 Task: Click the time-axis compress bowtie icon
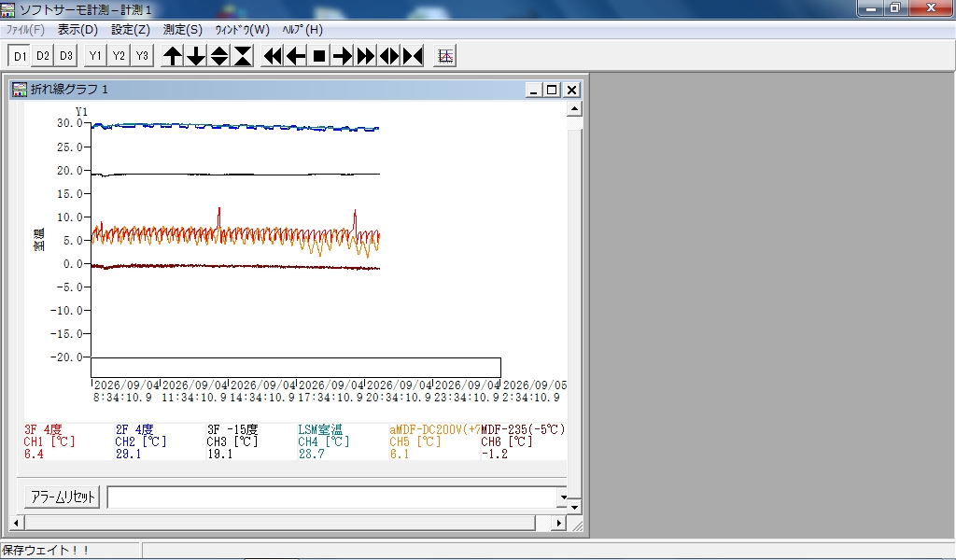(x=413, y=56)
